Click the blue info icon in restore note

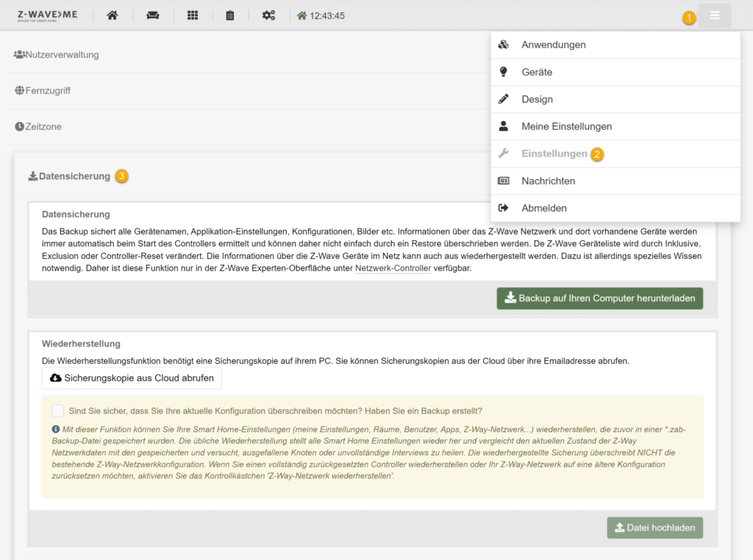[x=56, y=429]
